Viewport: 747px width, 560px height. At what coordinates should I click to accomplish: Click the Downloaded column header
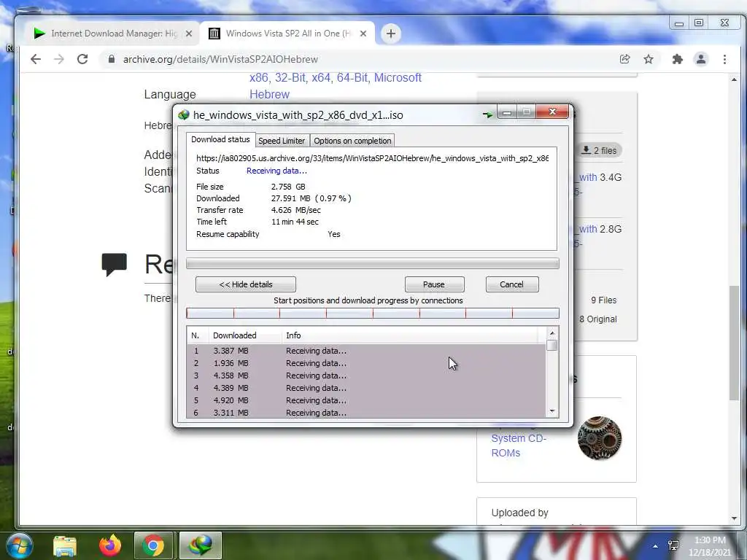click(x=245, y=335)
